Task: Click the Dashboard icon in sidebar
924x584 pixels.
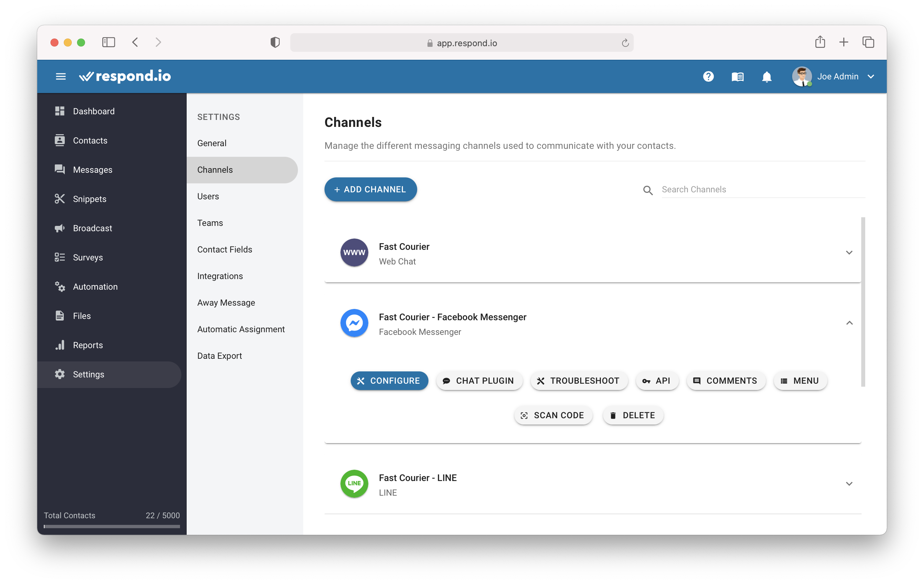Action: 60,110
